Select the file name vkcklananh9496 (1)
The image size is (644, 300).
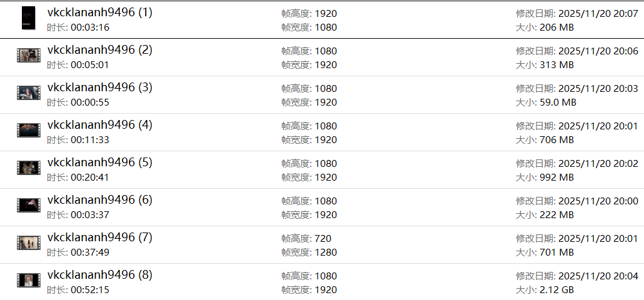pyautogui.click(x=99, y=12)
